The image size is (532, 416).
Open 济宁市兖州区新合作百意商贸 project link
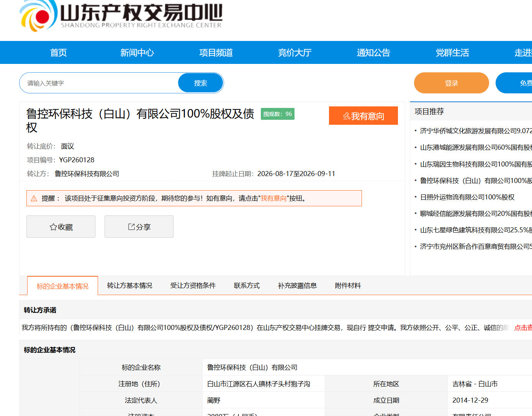click(476, 246)
